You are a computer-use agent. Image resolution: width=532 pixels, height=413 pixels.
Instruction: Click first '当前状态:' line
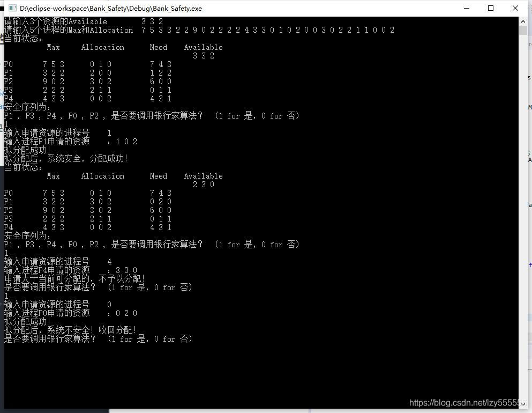point(23,39)
